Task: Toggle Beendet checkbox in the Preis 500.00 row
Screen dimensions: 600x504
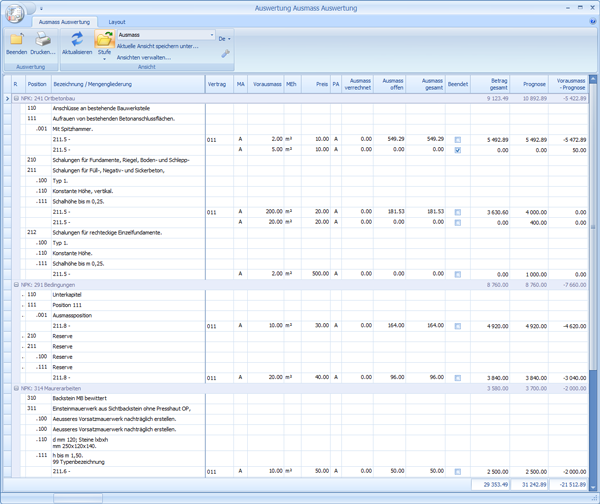Action: tap(458, 274)
